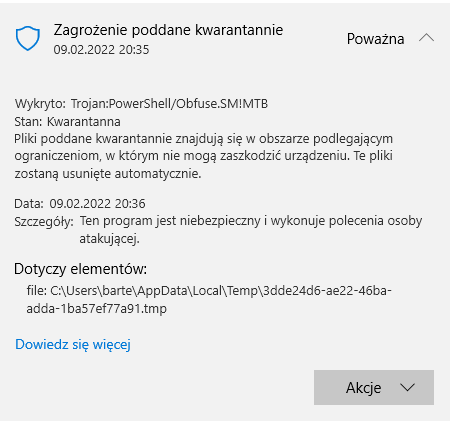Viewport: 456px width, 427px height.
Task: Click the atakującej continuation line
Action: click(x=109, y=239)
